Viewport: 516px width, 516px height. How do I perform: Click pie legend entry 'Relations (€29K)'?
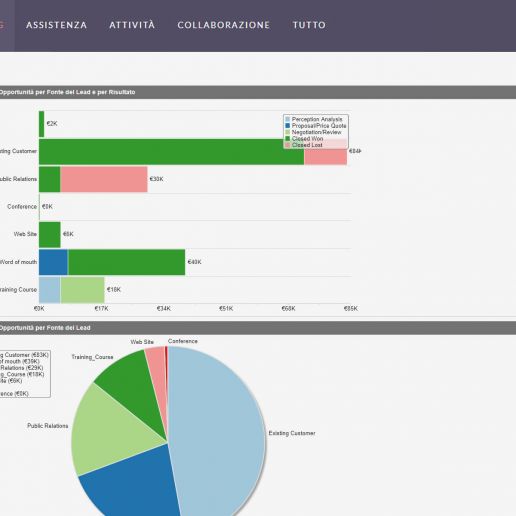[22, 368]
